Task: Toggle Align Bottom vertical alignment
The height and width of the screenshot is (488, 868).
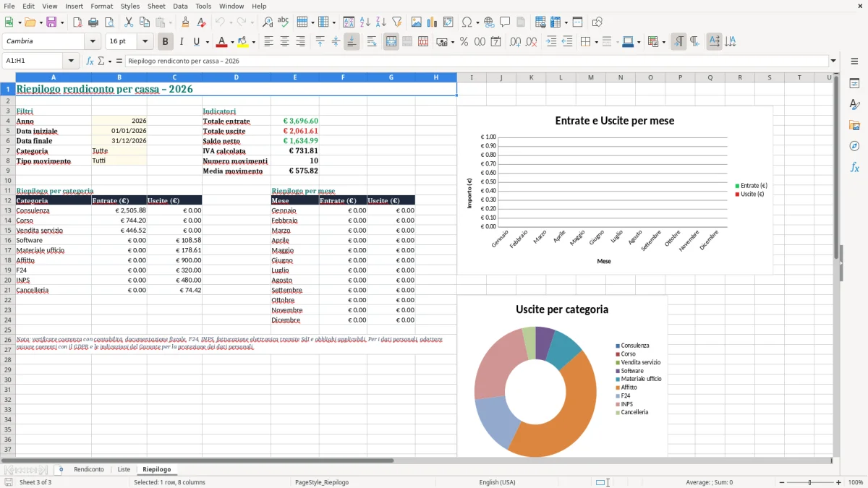Action: pyautogui.click(x=352, y=42)
